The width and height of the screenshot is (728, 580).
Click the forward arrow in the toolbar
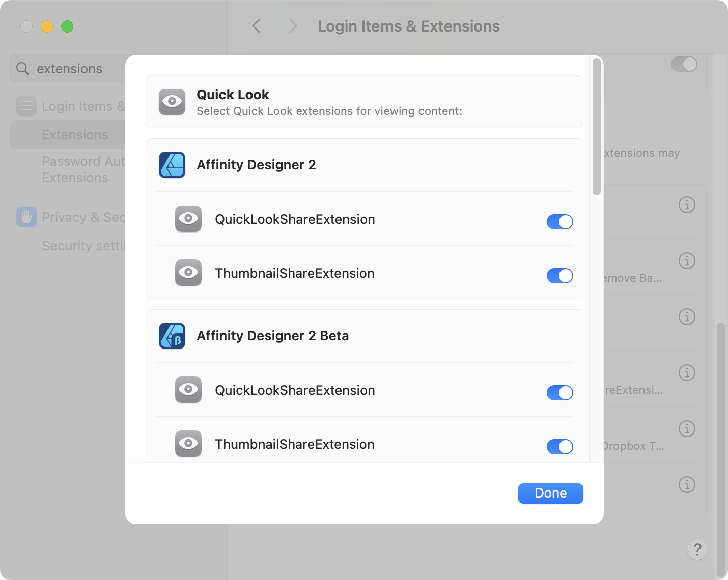tap(293, 26)
